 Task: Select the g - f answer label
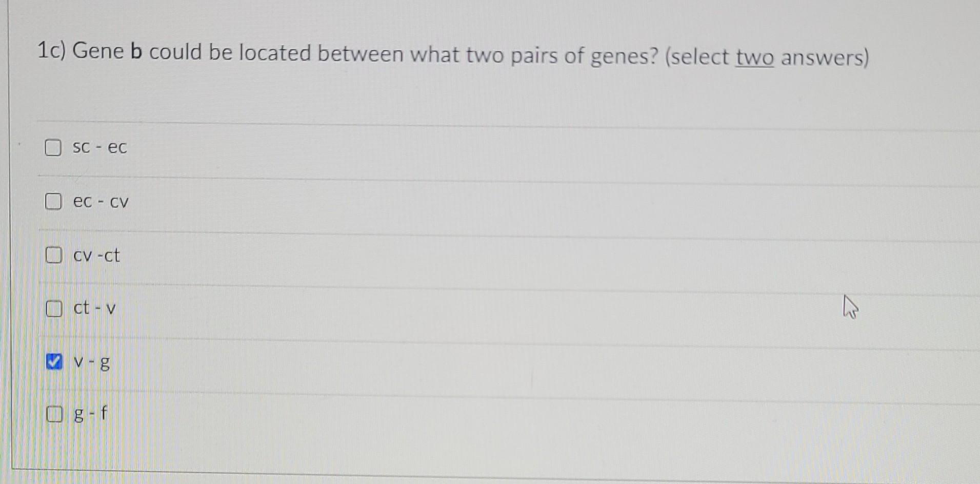(90, 414)
